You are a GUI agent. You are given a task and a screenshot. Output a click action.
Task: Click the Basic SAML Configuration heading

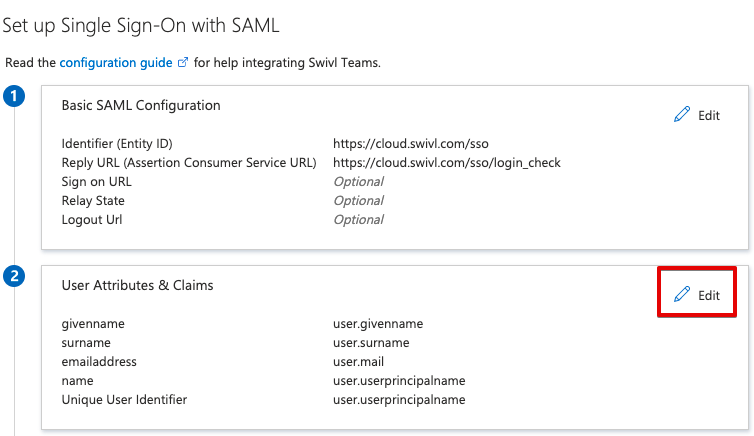pos(141,105)
